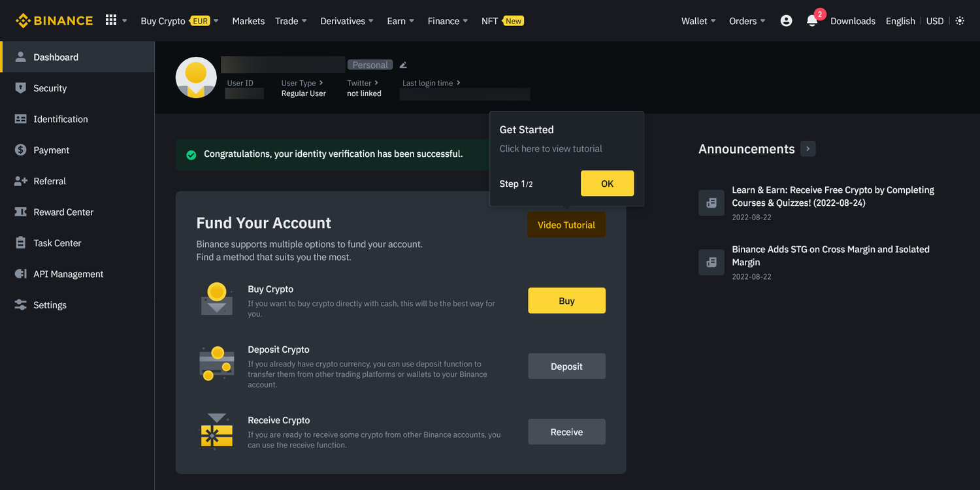Viewport: 980px width, 490px height.
Task: Open Downloads in the top bar
Action: click(x=853, y=21)
